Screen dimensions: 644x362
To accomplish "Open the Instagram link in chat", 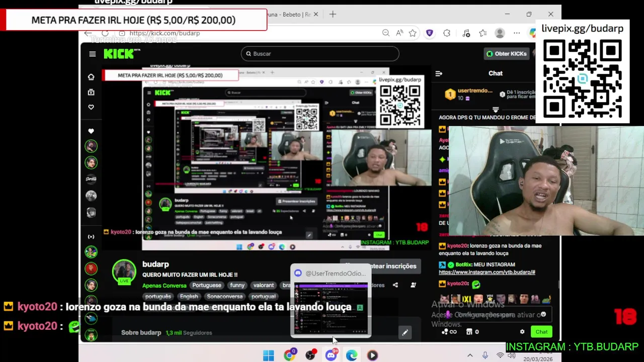I will [x=487, y=272].
